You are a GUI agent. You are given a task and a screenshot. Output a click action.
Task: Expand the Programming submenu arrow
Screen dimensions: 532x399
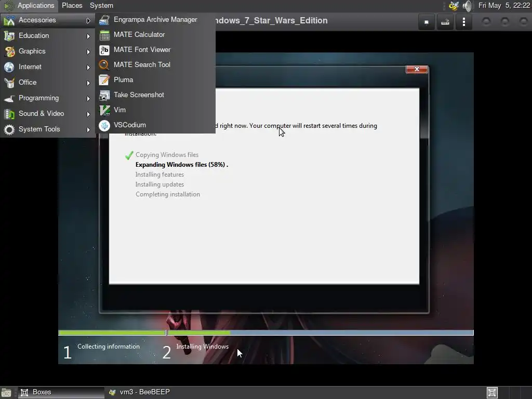88,98
